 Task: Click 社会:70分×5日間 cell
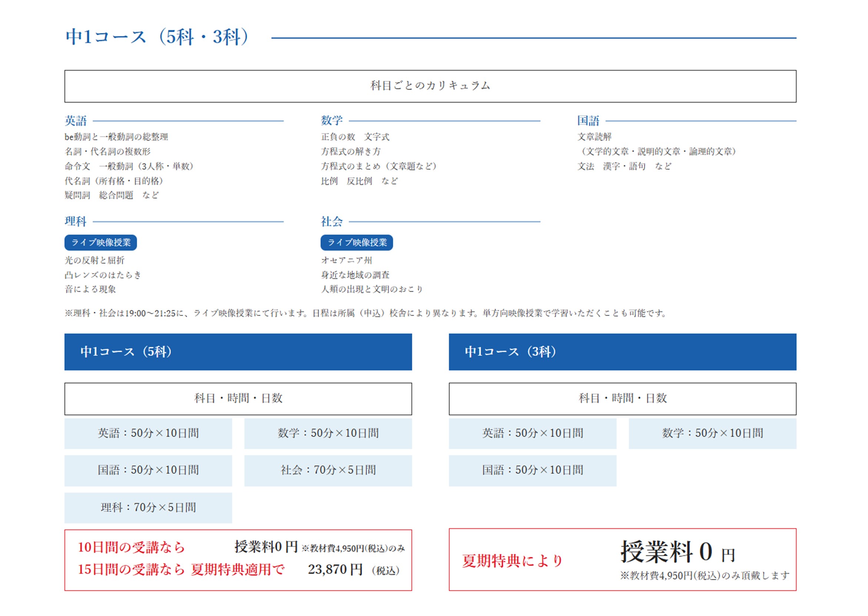coord(328,470)
